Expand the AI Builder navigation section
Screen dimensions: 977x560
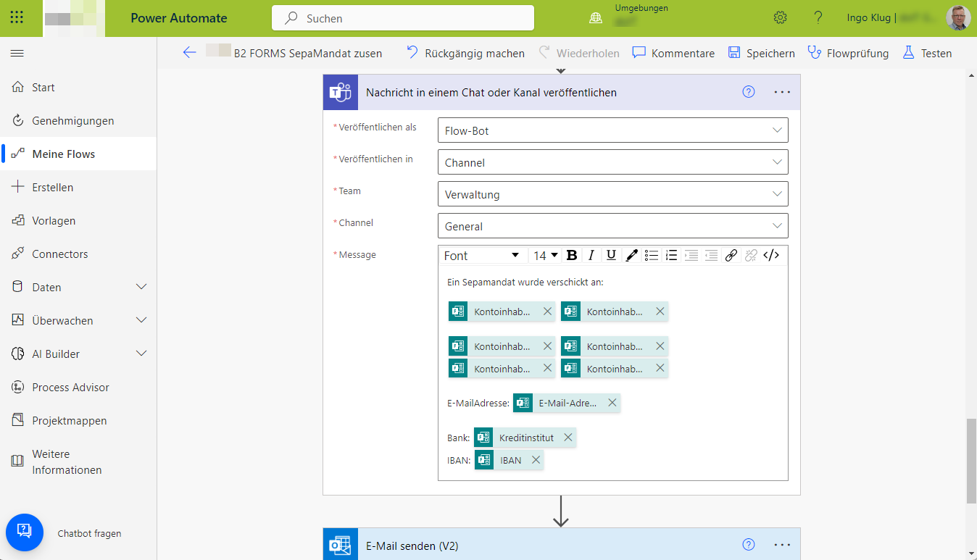141,354
